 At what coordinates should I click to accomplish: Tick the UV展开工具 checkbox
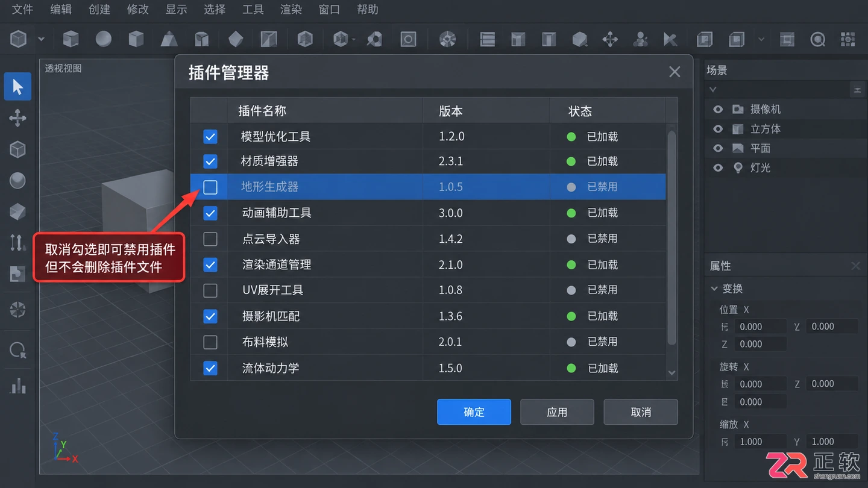click(210, 290)
